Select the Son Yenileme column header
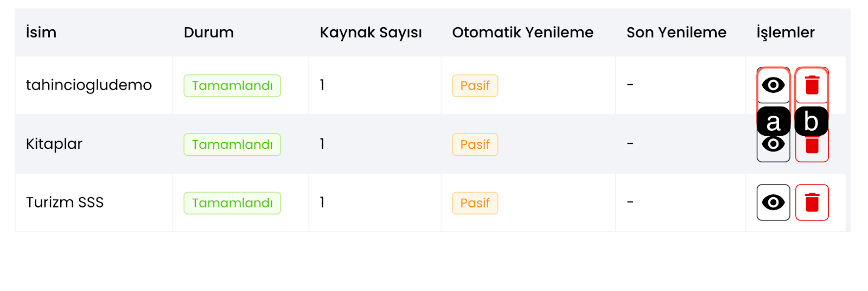 676,33
